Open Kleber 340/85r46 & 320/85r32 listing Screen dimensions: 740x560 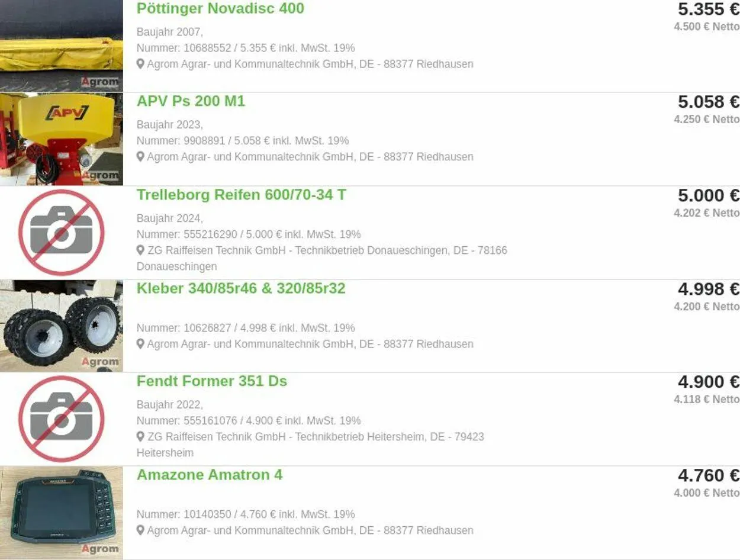point(241,288)
